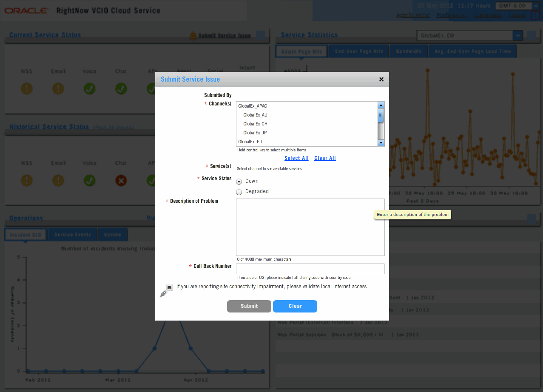Click the blue Clear button
This screenshot has height=392, width=543.
point(295,306)
